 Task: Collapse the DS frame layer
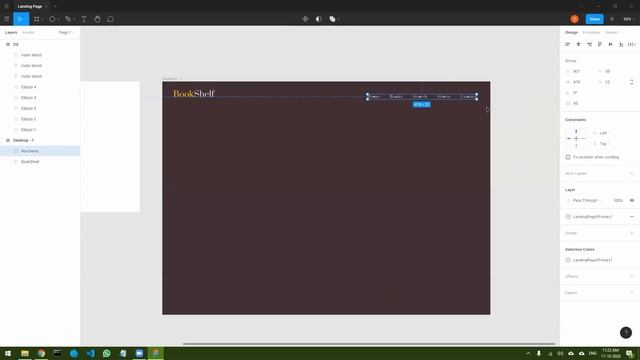point(8,44)
